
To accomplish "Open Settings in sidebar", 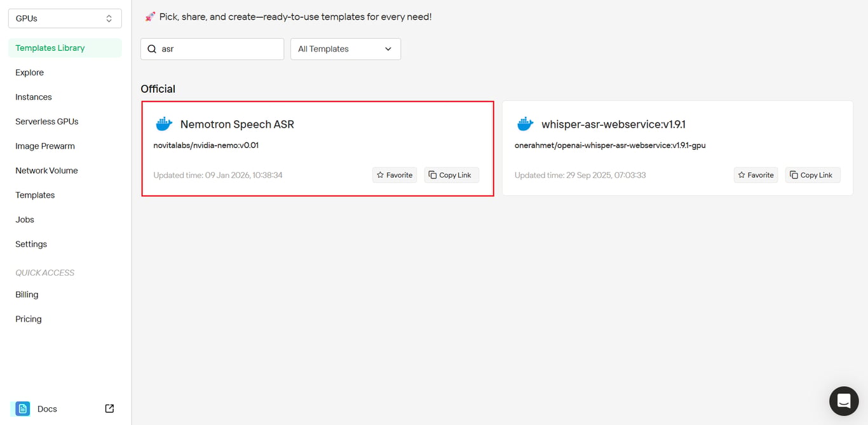I will 31,244.
